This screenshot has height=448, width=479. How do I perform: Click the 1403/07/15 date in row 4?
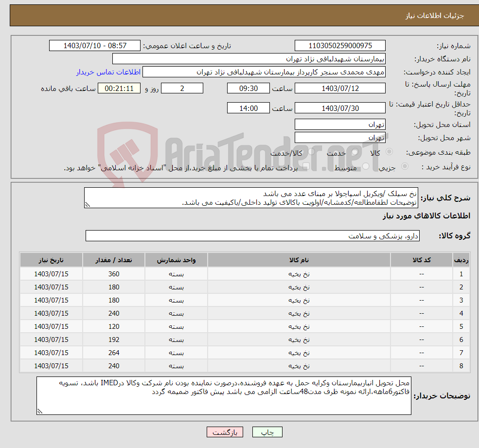pos(51,314)
